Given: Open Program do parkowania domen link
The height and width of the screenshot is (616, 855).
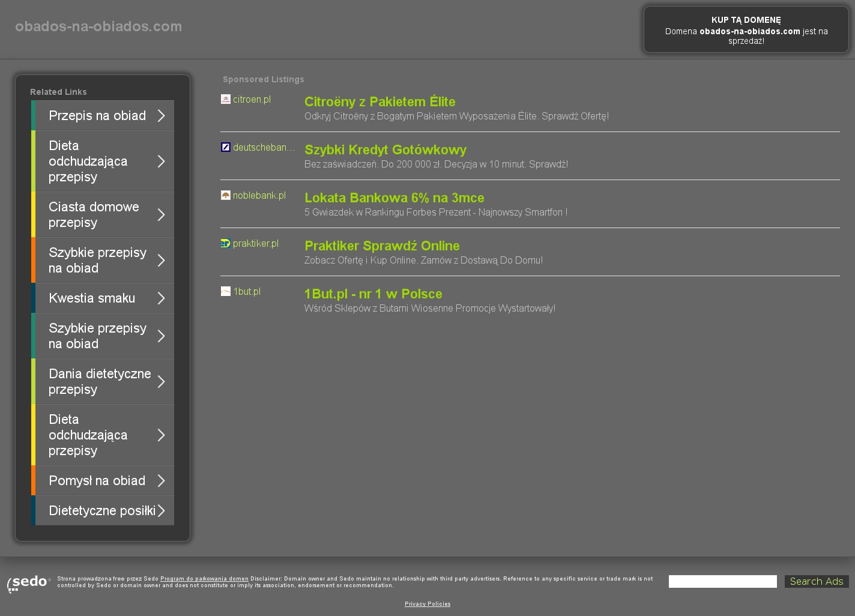Looking at the screenshot, I should [204, 579].
